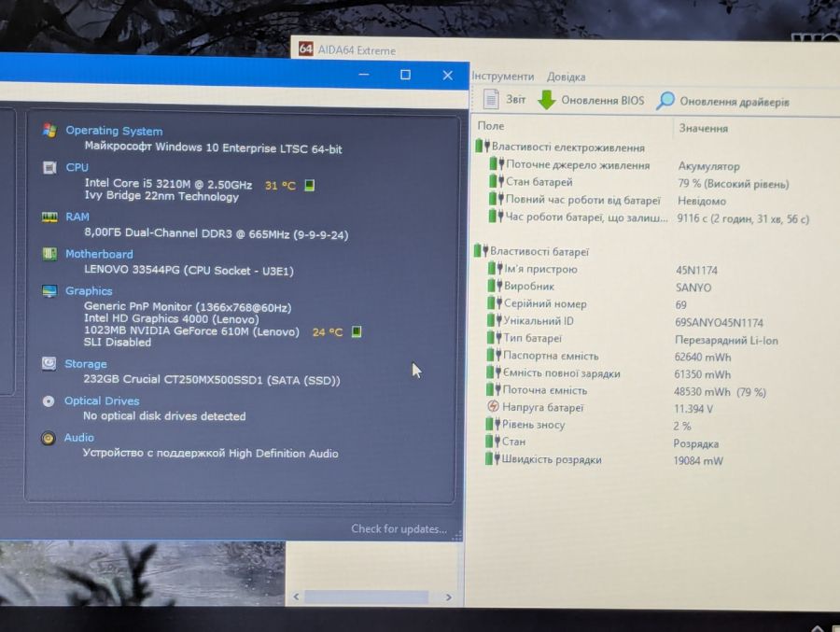
Task: Click the green GPU temperature indicator square
Action: point(357,331)
